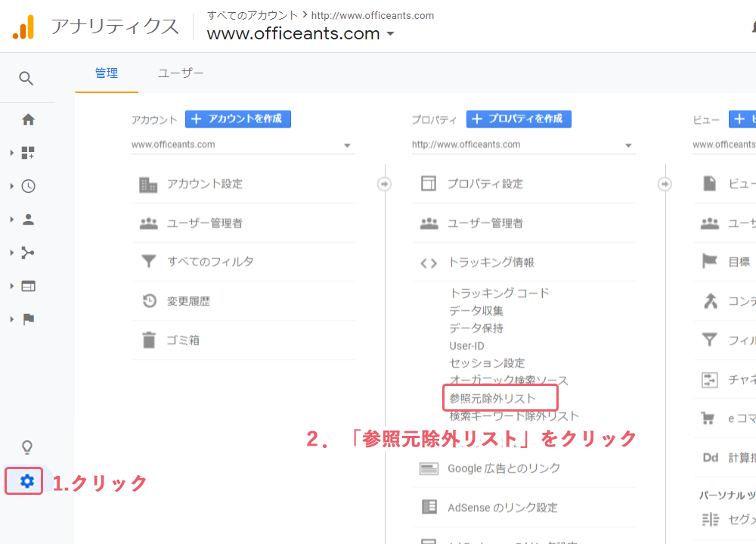Click the e-commerce shopping cart icon
Viewport: 756px width, 544px height.
click(x=708, y=418)
